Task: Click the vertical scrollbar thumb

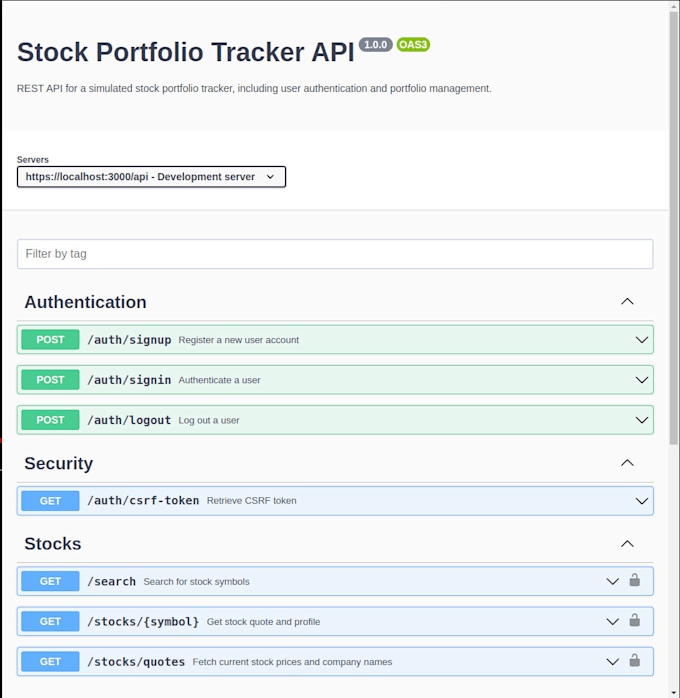Action: pos(674,228)
